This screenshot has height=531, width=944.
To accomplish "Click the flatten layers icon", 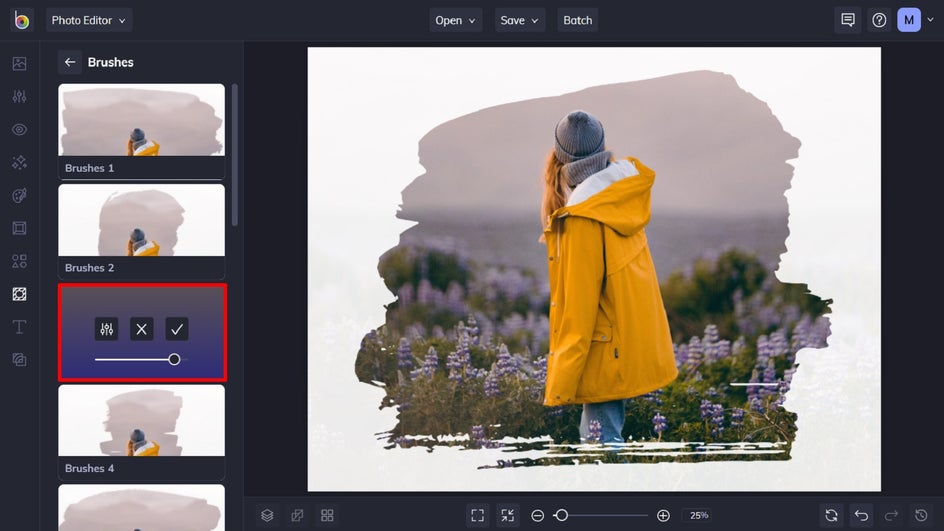I will click(x=297, y=515).
